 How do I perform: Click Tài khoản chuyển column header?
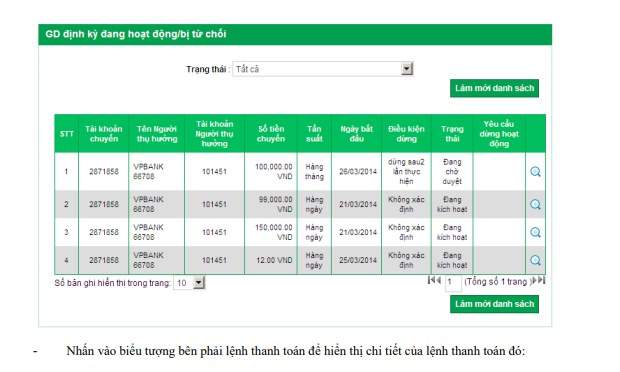pyautogui.click(x=104, y=134)
